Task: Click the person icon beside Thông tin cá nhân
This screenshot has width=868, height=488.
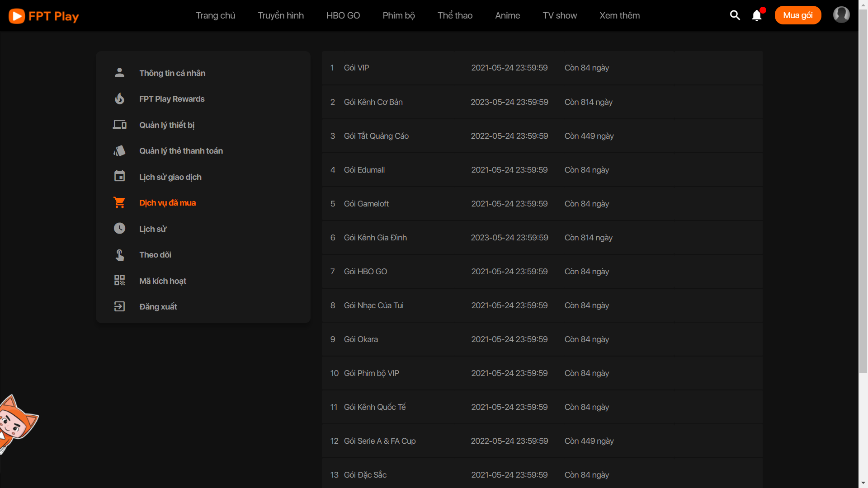Action: [x=119, y=73]
